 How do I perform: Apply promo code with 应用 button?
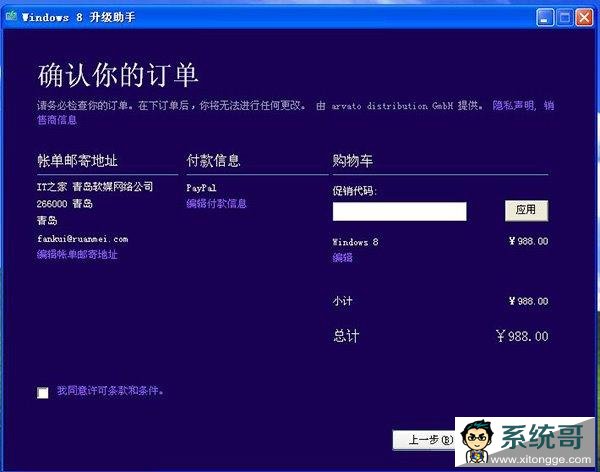tap(526, 210)
